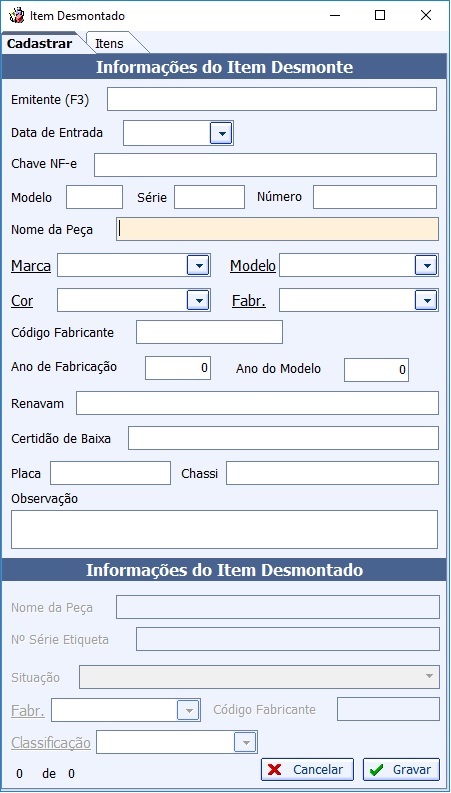Click the Código Fabricante field
Screen dimensions: 451x793
tap(209, 332)
